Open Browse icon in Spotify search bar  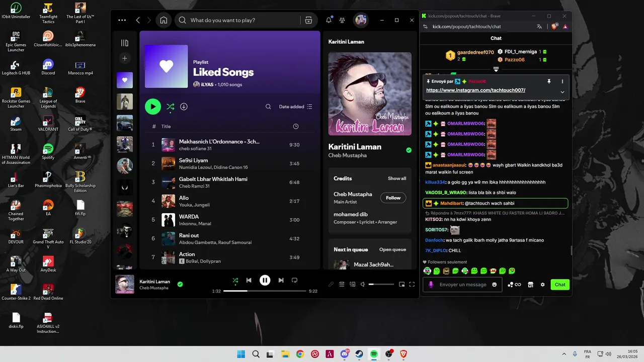coord(308,20)
